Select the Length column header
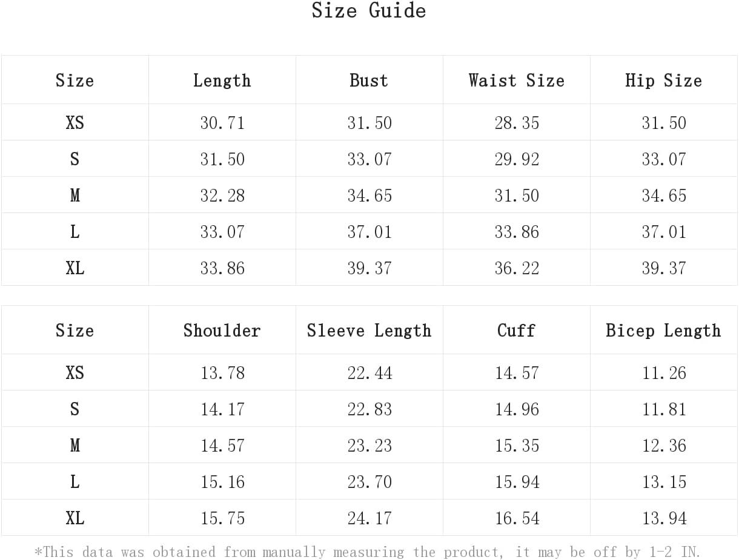 click(222, 80)
